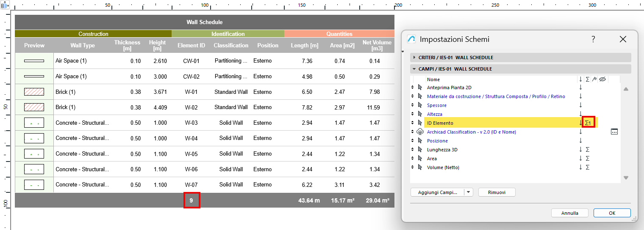Click the Rimuovi button
The image size is (644, 230).
pyautogui.click(x=497, y=192)
